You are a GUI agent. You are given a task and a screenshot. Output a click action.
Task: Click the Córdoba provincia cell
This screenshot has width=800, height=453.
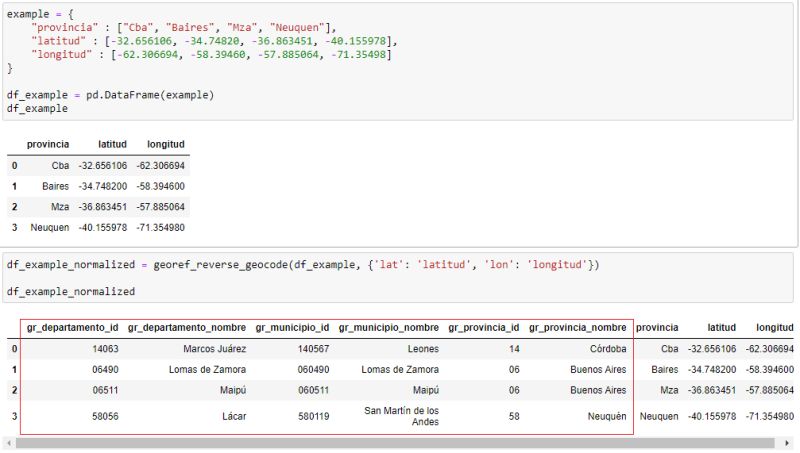608,349
